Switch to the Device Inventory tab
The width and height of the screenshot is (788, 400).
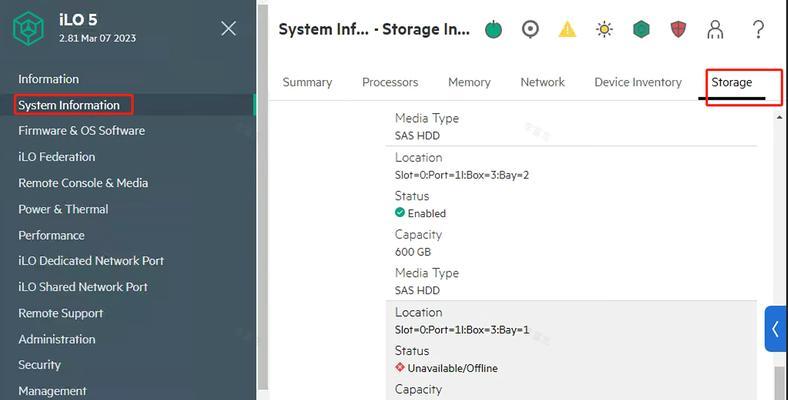click(x=638, y=82)
